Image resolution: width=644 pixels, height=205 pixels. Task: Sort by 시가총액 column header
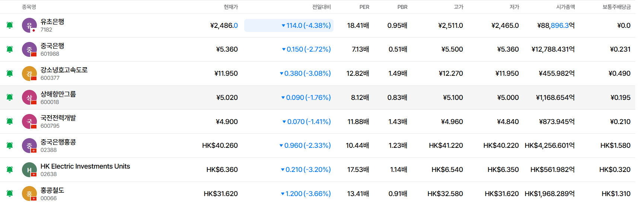[x=565, y=7]
